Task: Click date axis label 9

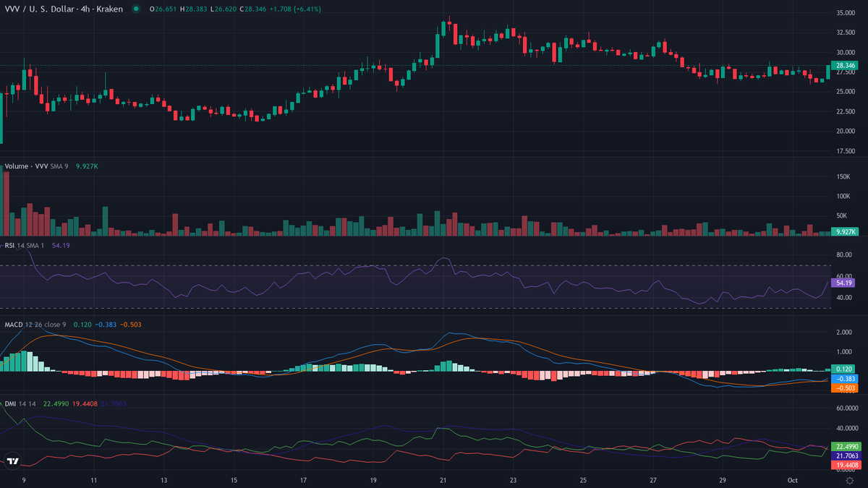Action: tap(24, 480)
